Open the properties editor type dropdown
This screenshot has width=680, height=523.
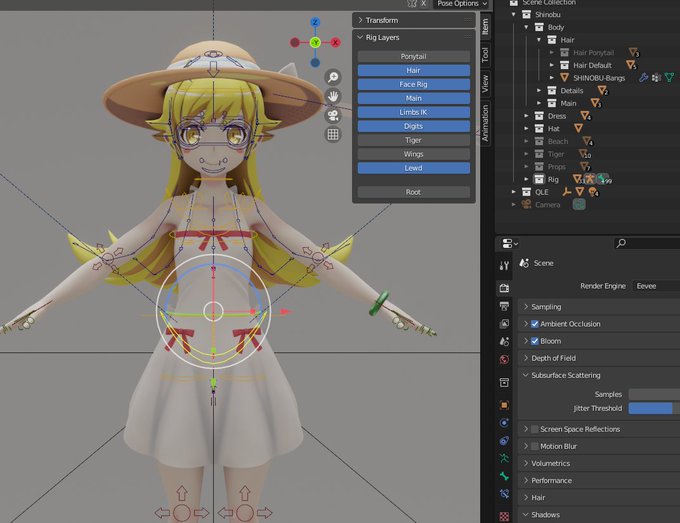click(x=510, y=244)
